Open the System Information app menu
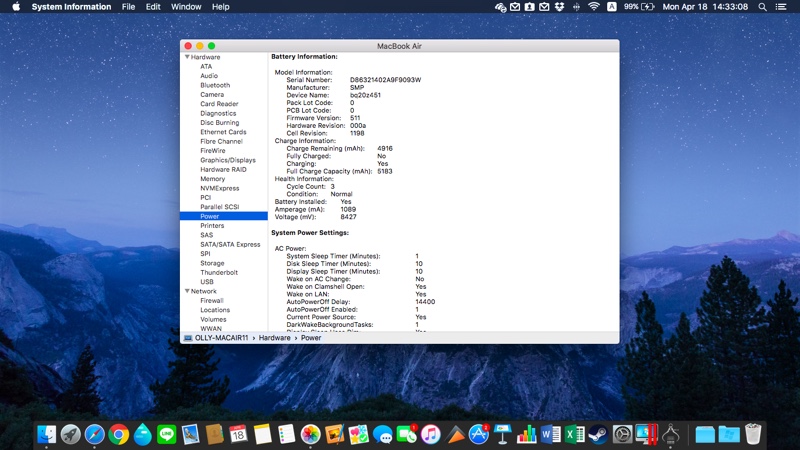The height and width of the screenshot is (450, 800). pyautogui.click(x=71, y=7)
